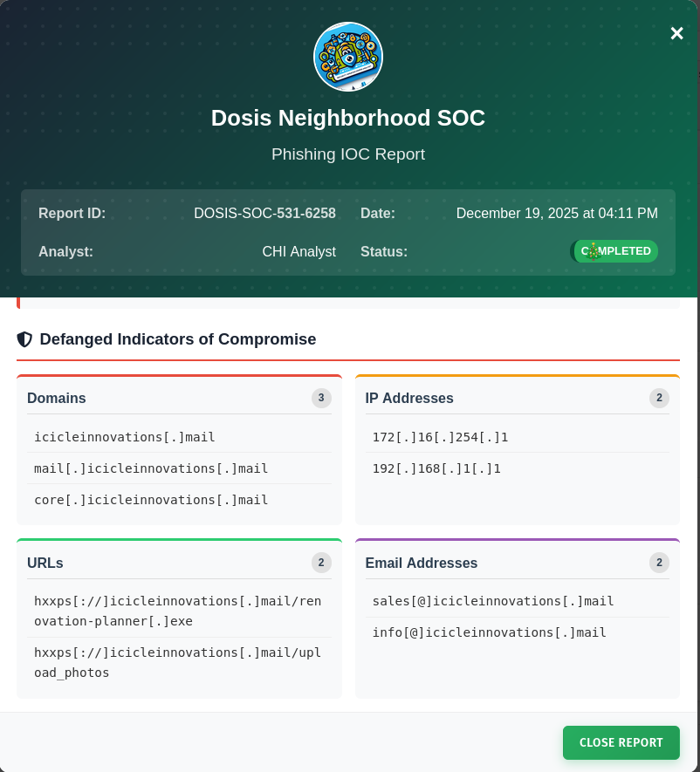Viewport: 700px width, 772px height.
Task: Click the URLs card header
Action: click(x=45, y=563)
